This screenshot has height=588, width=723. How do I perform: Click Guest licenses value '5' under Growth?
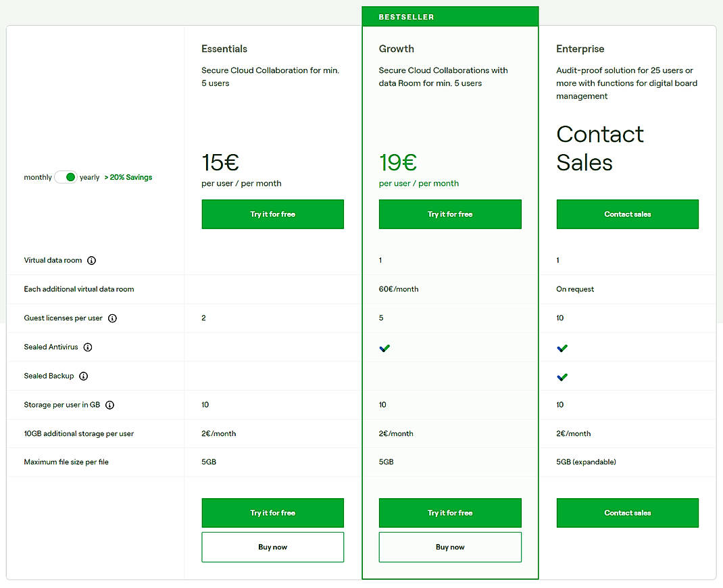coord(381,318)
